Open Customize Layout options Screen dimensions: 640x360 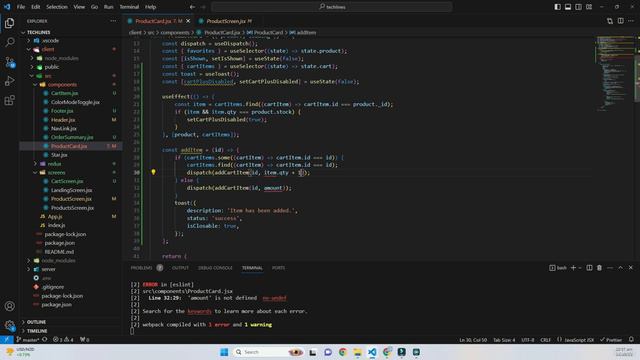[x=589, y=7]
